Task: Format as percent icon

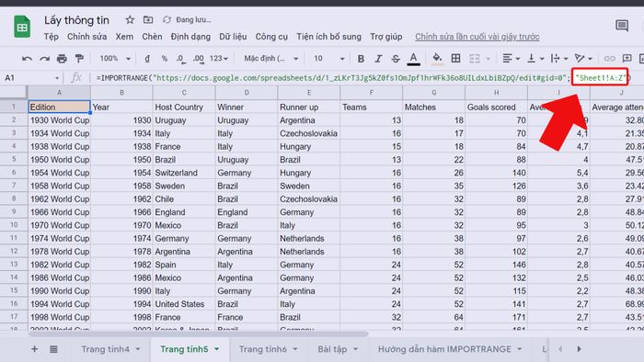Action: click(x=165, y=59)
